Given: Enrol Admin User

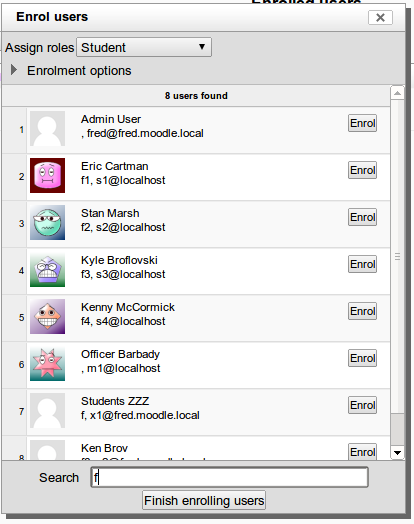Looking at the screenshot, I should tap(363, 123).
